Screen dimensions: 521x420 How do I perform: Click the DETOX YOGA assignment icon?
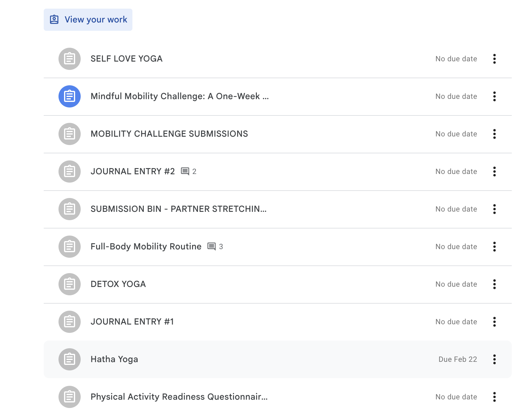point(70,284)
